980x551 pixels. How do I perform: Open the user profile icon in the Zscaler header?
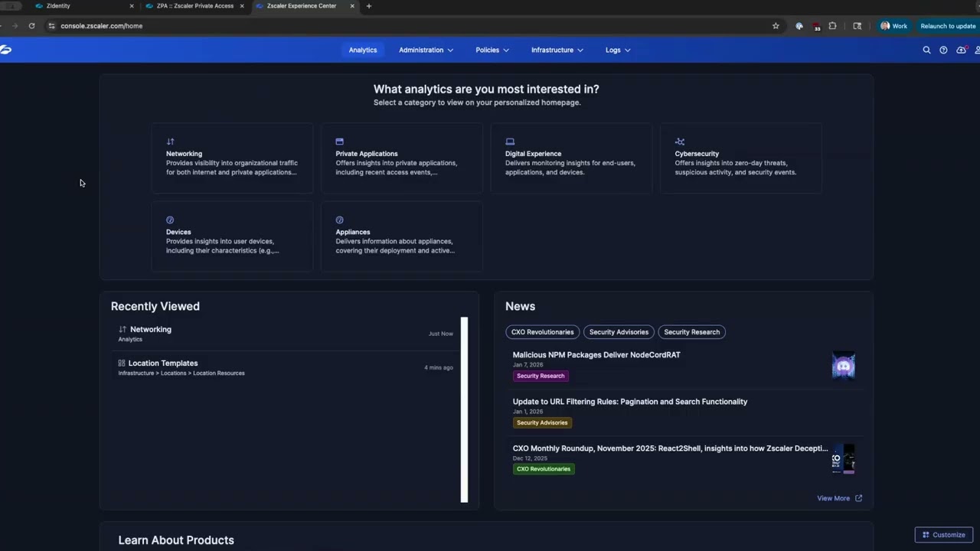point(977,50)
